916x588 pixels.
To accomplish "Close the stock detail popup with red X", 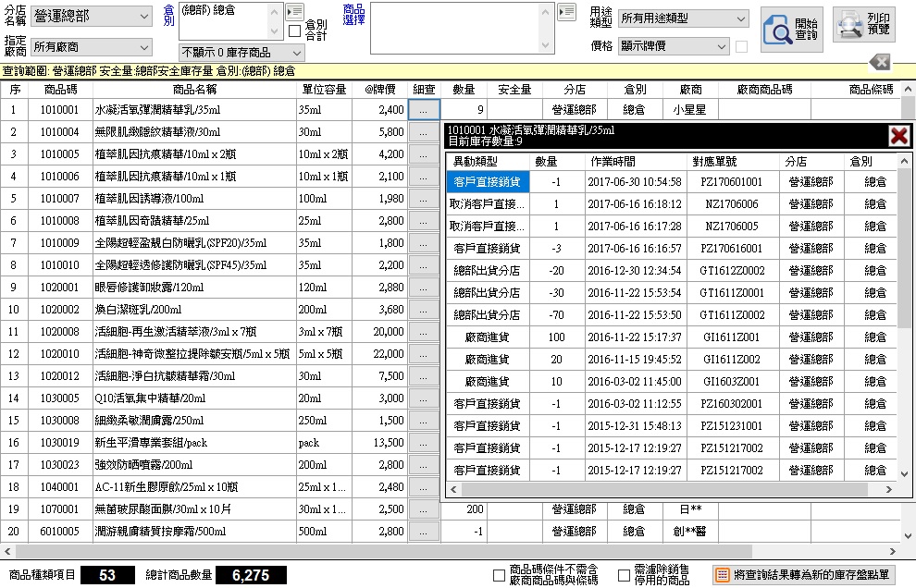I will pos(897,136).
